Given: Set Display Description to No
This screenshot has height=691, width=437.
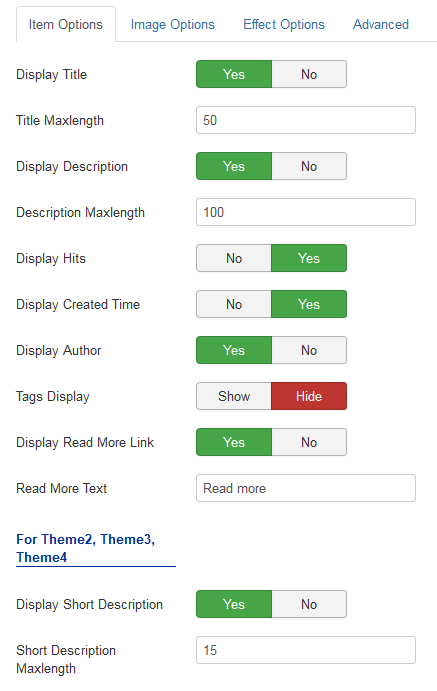Looking at the screenshot, I should pyautogui.click(x=309, y=166).
